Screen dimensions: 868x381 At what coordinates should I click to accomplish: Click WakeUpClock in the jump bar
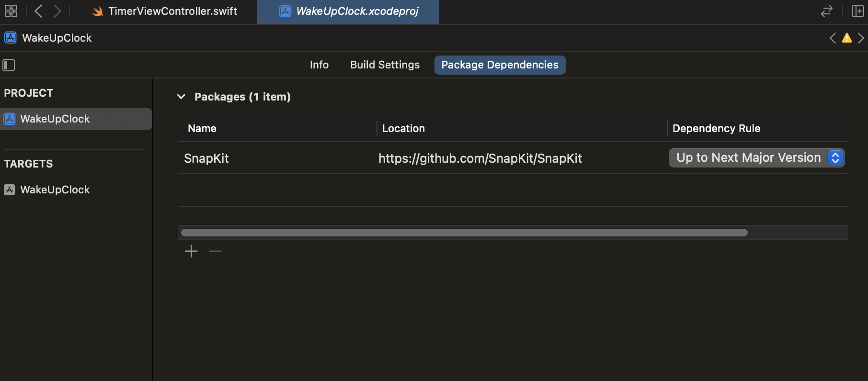[x=57, y=38]
